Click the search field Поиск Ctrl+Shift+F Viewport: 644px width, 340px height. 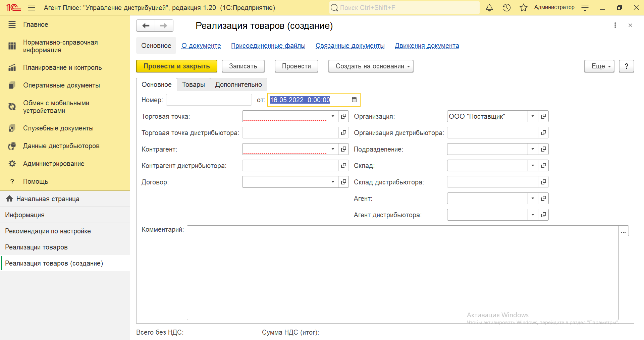[x=404, y=7]
